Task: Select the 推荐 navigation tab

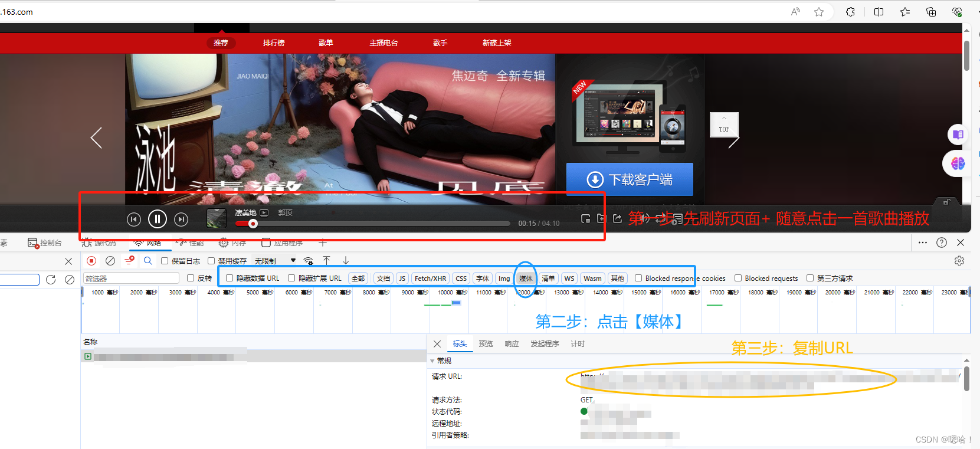Action: 221,42
